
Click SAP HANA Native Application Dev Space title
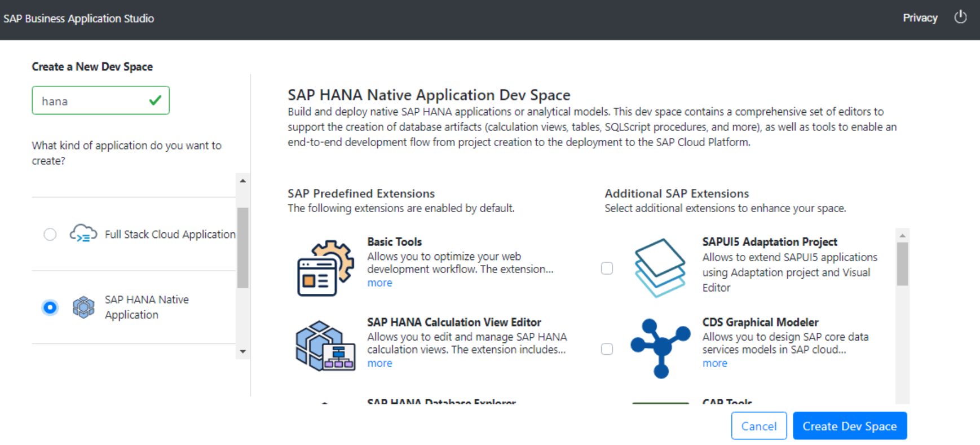[429, 95]
